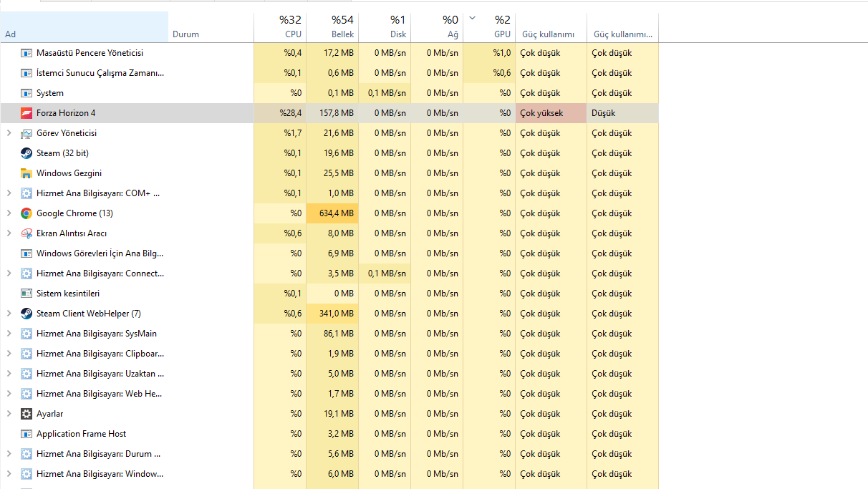Click the Ayarlar gear icon
Viewport: 868px width, 489px height.
pos(26,414)
